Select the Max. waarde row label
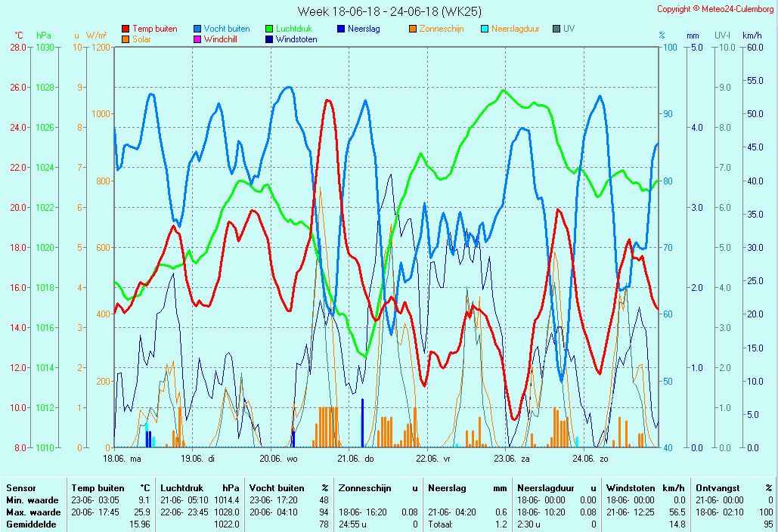Screen dimensions: 778x532 [x=32, y=512]
